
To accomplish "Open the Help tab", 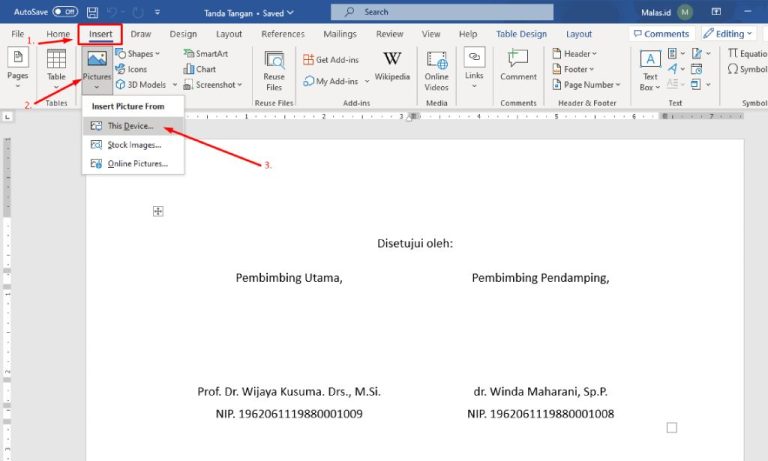I will coord(468,34).
